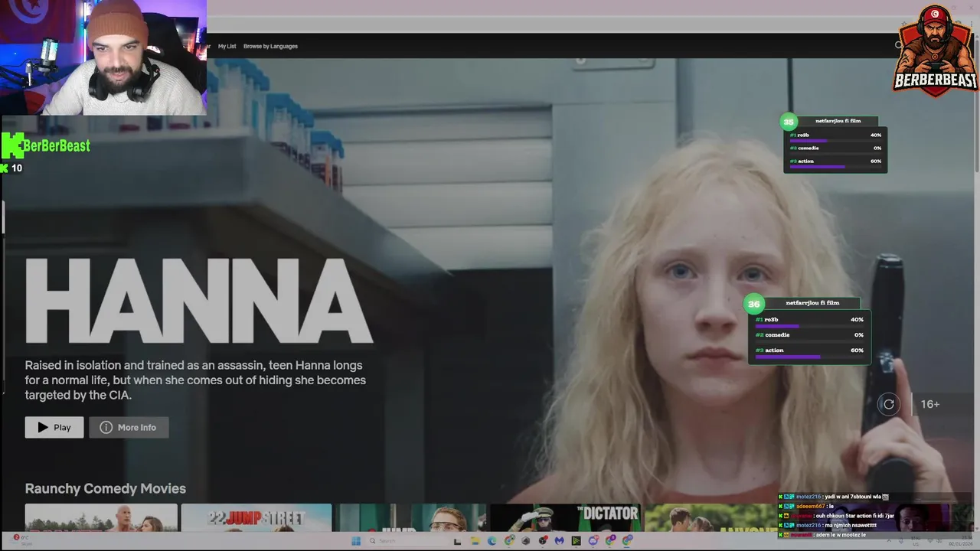
Task: Click the Hanna synopsis text
Action: pos(195,380)
